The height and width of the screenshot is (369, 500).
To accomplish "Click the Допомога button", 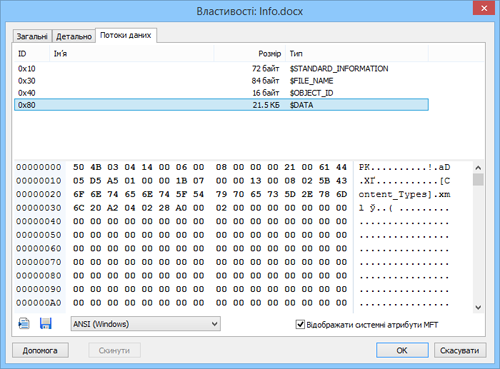I will coord(40,350).
